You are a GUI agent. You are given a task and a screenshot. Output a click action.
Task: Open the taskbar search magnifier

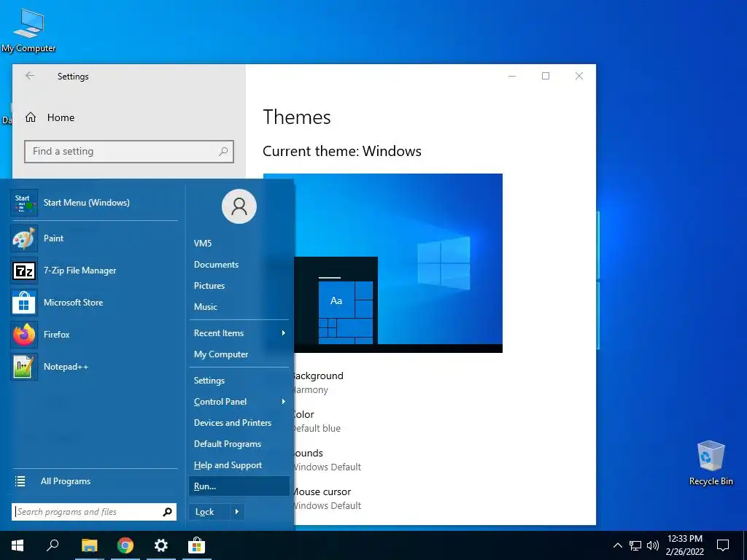[53, 545]
